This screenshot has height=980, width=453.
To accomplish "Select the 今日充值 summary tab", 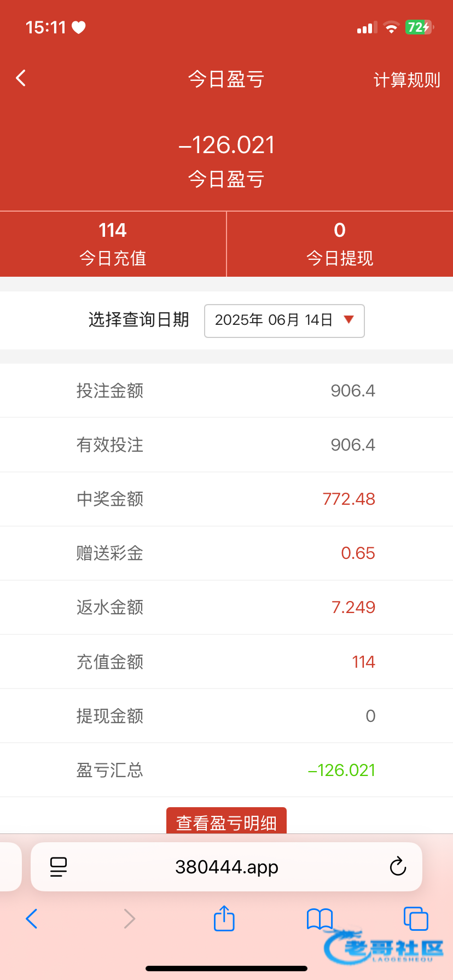I will [113, 244].
